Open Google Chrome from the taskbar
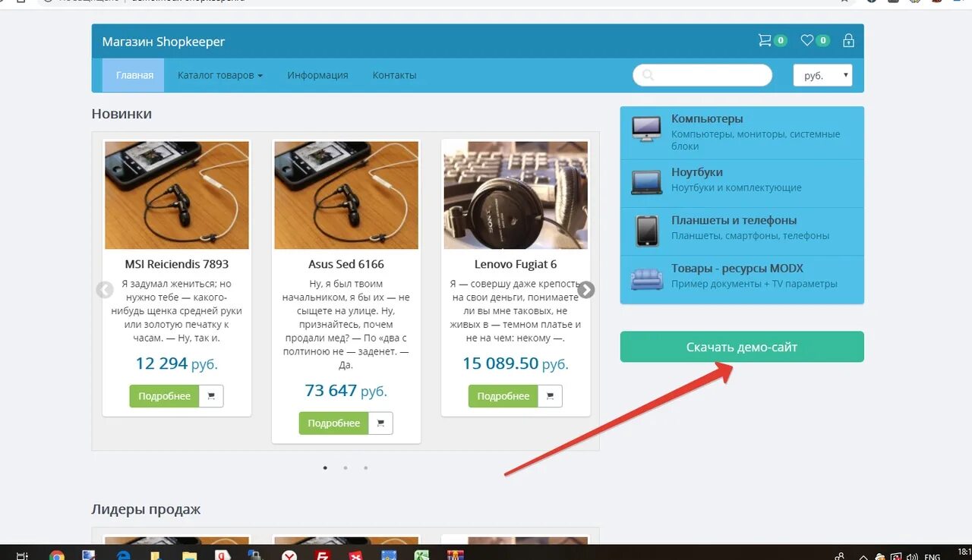Screen dimensions: 972x560 tap(57, 555)
